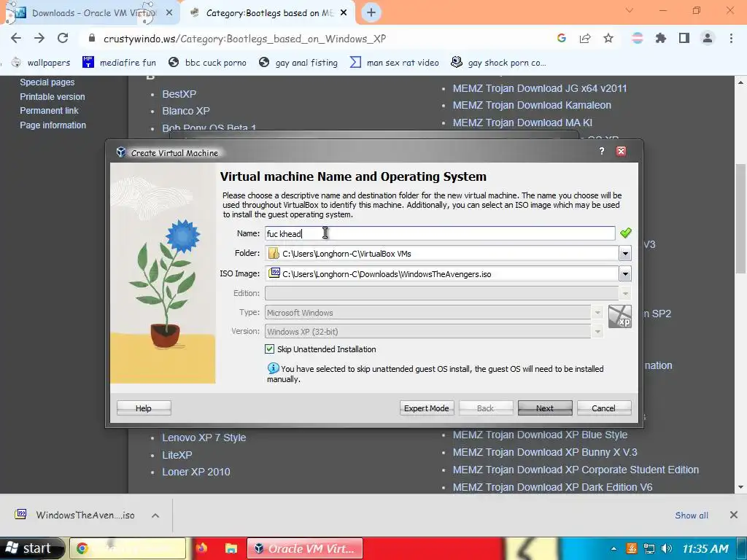Show hidden tray icons arrow
Viewport: 747px width, 560px height.
pyautogui.click(x=614, y=548)
